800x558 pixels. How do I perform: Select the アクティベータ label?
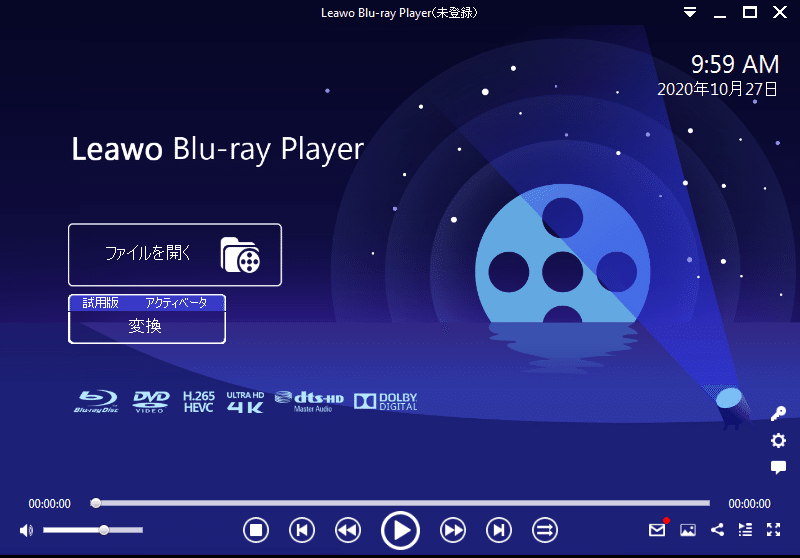click(177, 302)
